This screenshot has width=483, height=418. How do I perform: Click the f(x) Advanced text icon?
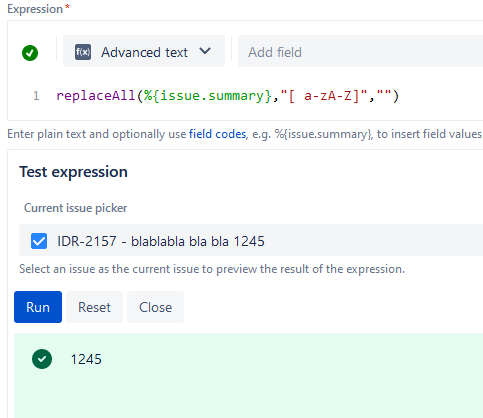pyautogui.click(x=83, y=52)
